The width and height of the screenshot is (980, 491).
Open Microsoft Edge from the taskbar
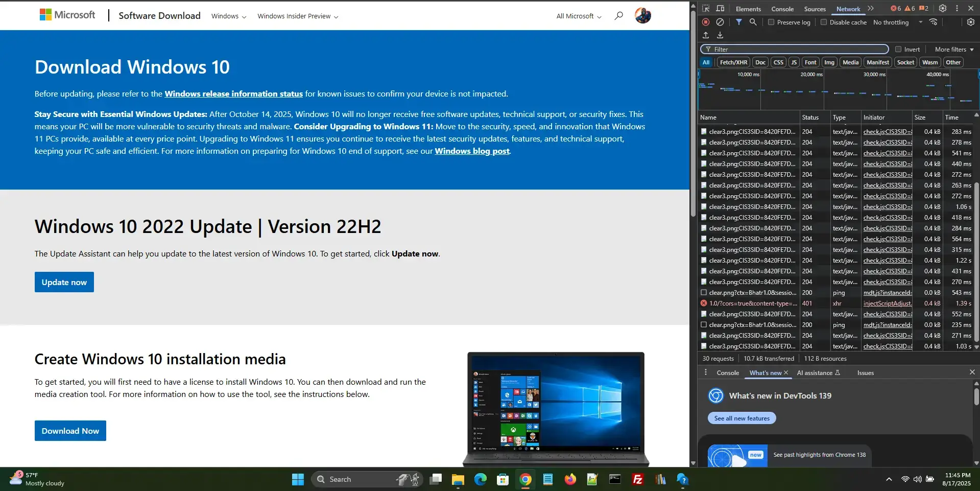(x=481, y=479)
